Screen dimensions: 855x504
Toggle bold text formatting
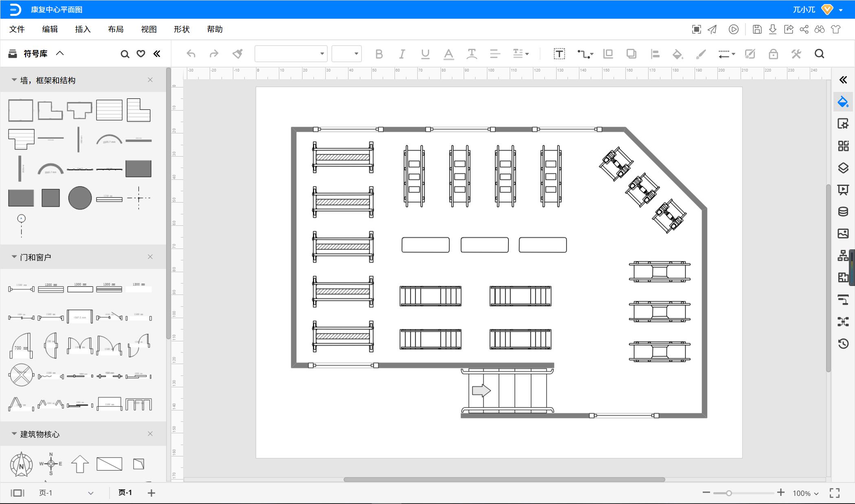click(379, 54)
